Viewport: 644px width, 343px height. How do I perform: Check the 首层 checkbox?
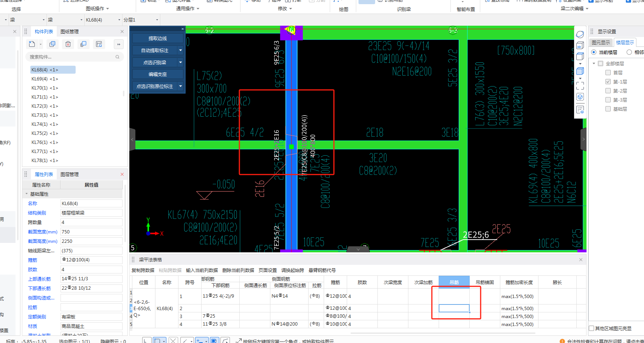608,73
